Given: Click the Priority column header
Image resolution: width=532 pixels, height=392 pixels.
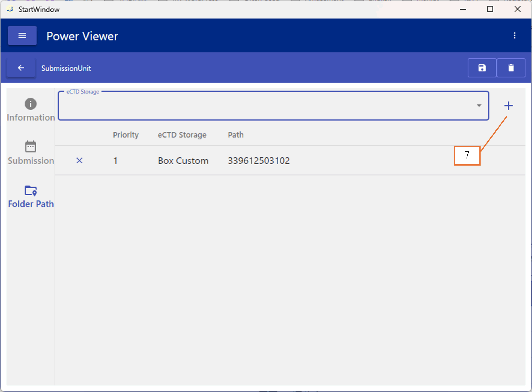Looking at the screenshot, I should tap(126, 135).
